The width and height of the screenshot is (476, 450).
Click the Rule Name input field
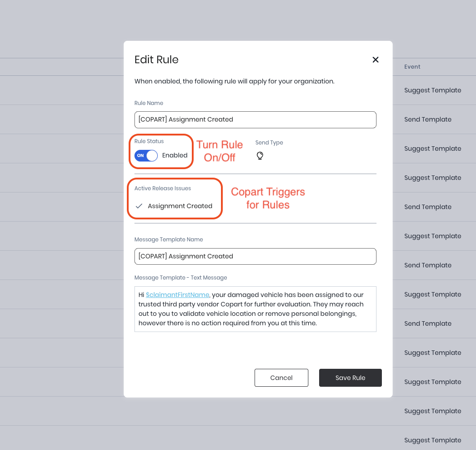tap(255, 120)
